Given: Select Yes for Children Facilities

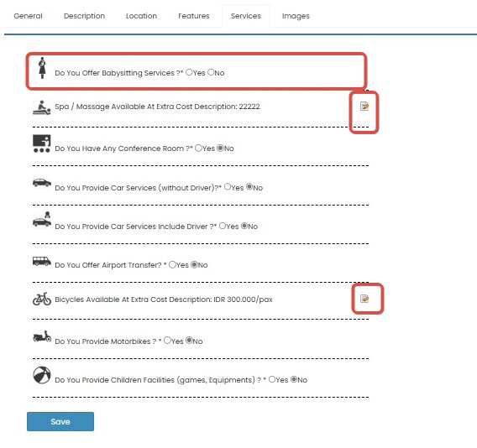Looking at the screenshot, I should pyautogui.click(x=272, y=379).
